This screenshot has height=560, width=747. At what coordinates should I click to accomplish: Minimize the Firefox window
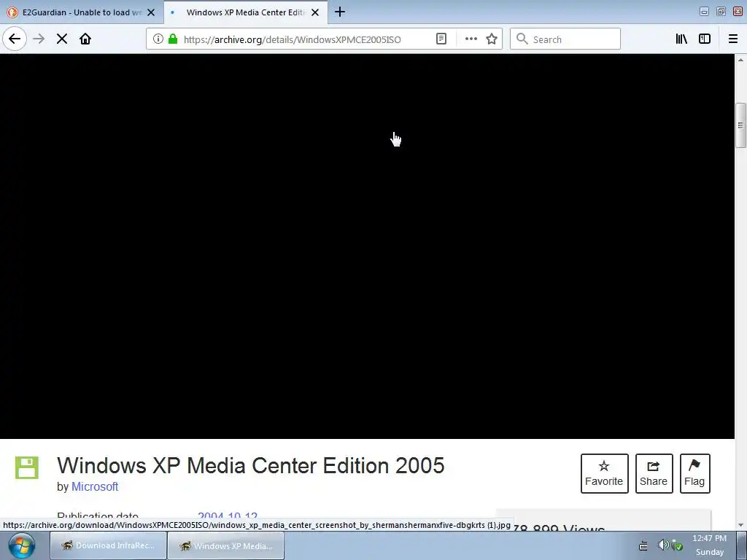tap(704, 12)
